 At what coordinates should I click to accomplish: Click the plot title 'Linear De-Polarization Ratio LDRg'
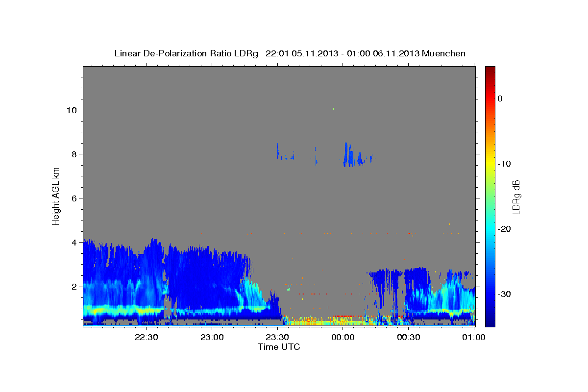(186, 53)
